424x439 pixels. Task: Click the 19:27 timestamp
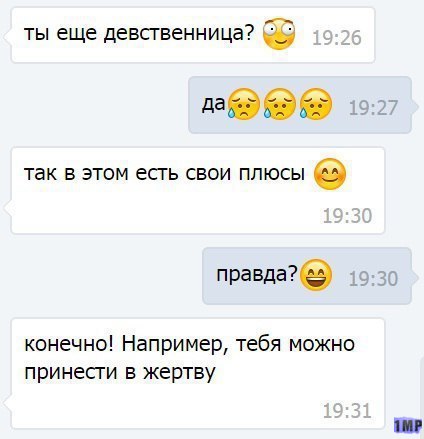point(373,108)
